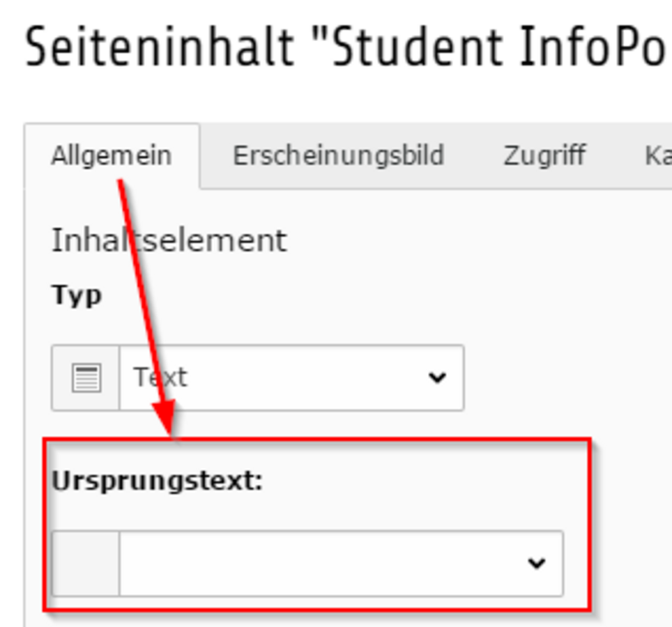Click the Inhaltselement section heading
Viewport: 672px width, 627px height.
pyautogui.click(x=169, y=240)
